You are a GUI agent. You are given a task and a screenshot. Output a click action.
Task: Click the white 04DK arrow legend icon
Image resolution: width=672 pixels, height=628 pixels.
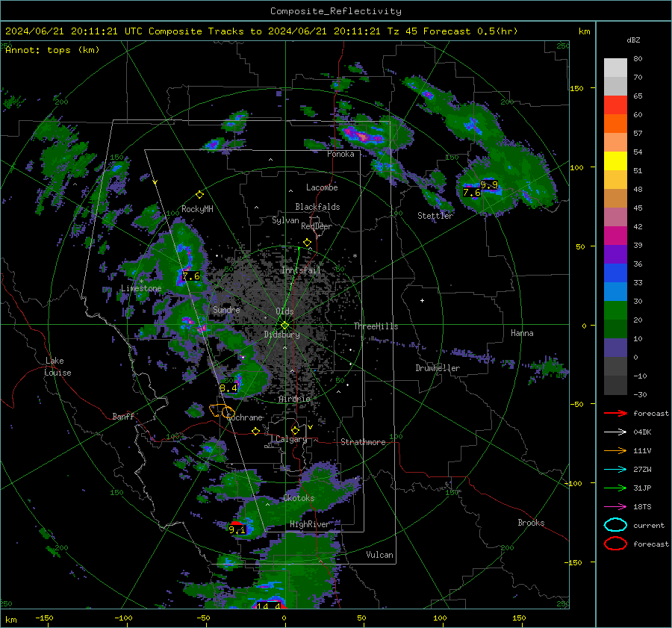(x=615, y=432)
